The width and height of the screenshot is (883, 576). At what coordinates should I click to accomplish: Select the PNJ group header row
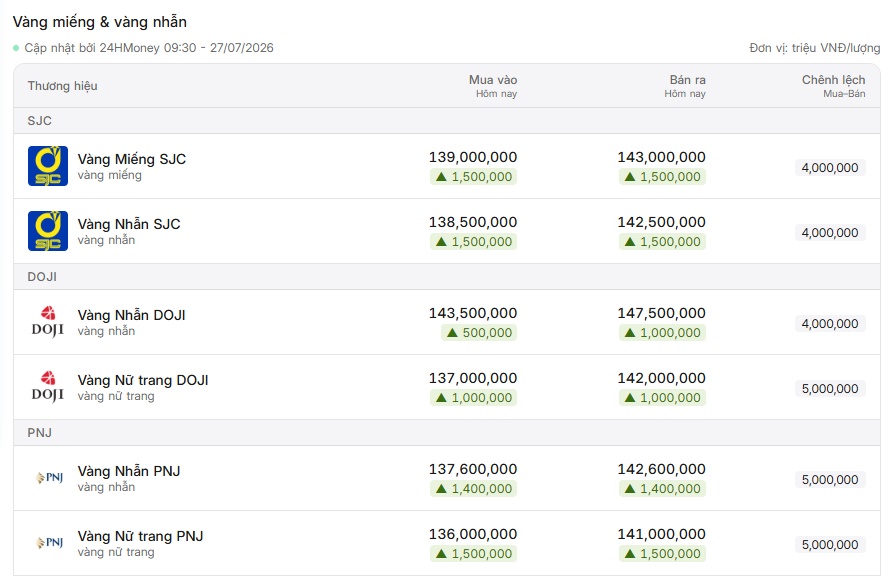click(x=447, y=432)
